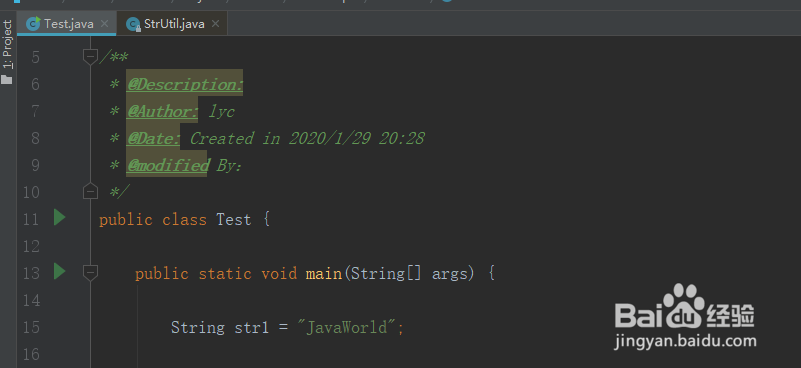Click line number 15 in the gutter
Image resolution: width=801 pixels, height=368 pixels.
click(31, 327)
